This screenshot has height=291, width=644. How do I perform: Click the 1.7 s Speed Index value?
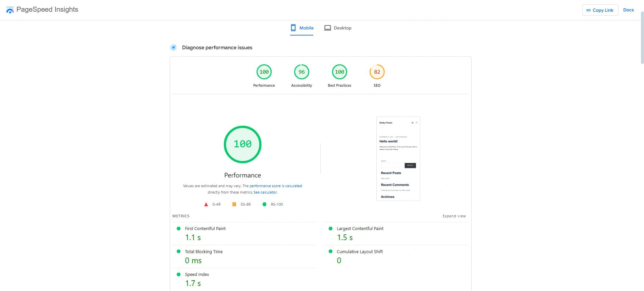pos(193,283)
